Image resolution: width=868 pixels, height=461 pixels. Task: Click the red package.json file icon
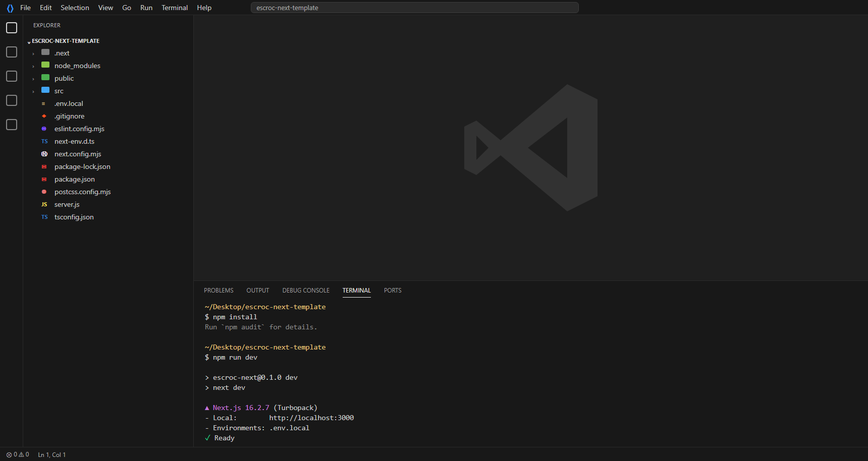[x=44, y=179]
